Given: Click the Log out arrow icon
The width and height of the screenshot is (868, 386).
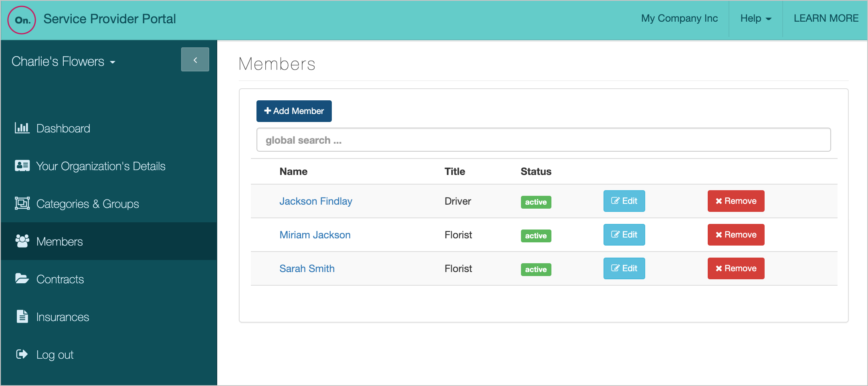Looking at the screenshot, I should click(22, 354).
